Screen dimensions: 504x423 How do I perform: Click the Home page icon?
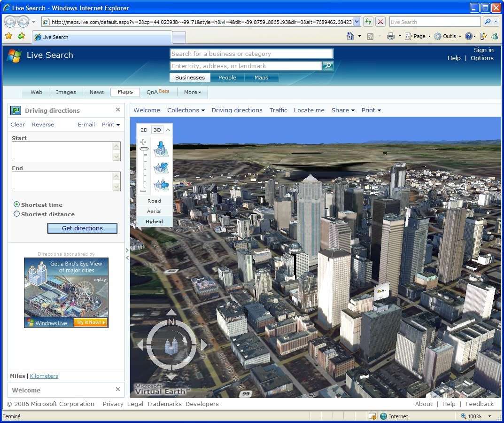point(350,36)
